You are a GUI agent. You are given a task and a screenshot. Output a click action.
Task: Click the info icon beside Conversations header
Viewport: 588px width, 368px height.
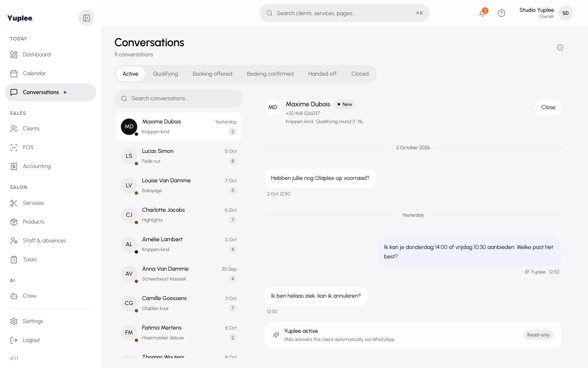click(560, 48)
